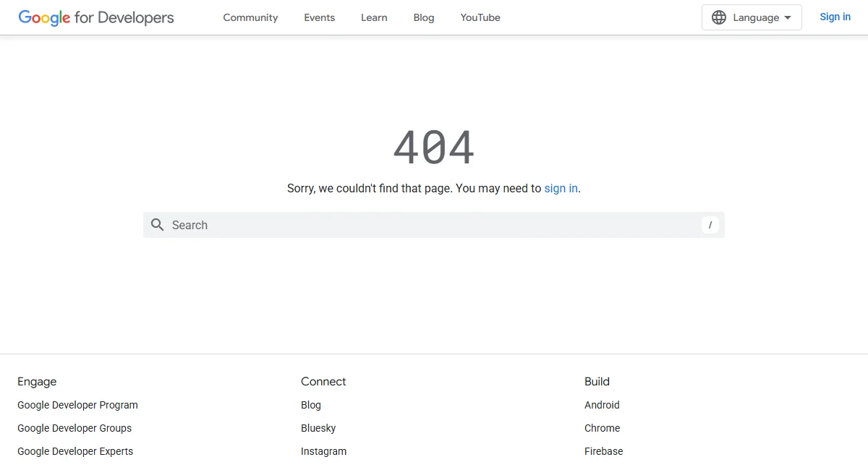Open the Android link under Build
Image resolution: width=868 pixels, height=470 pixels.
click(x=602, y=405)
